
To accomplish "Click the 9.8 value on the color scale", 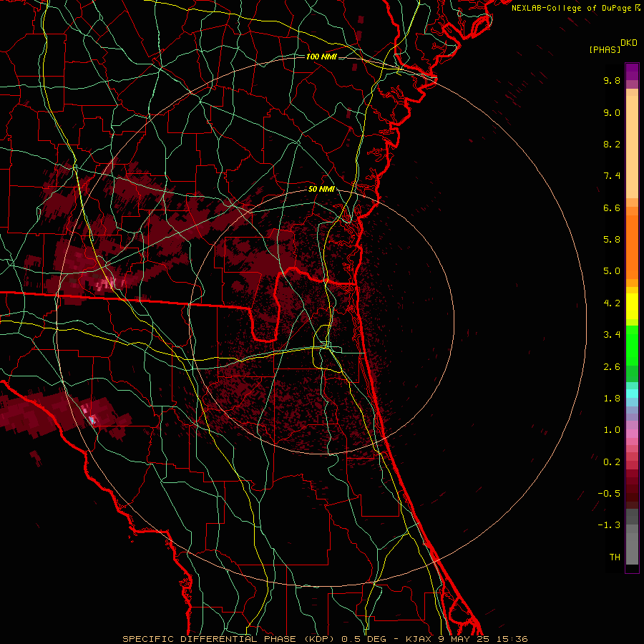I will (x=612, y=80).
